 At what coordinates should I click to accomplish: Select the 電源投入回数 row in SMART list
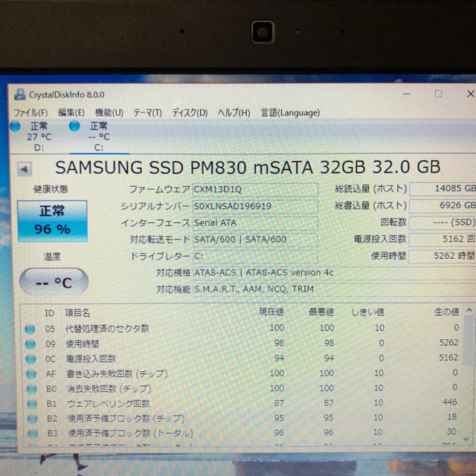point(243,358)
